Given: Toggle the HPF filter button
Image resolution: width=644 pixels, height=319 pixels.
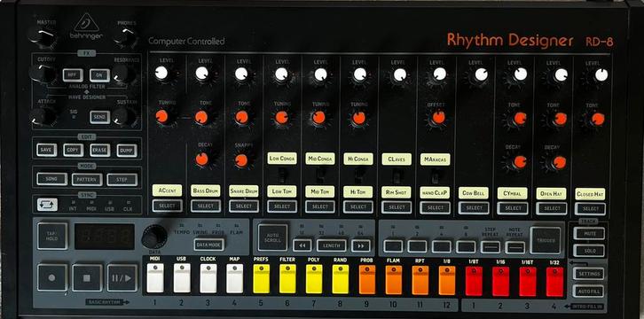Looking at the screenshot, I should (73, 75).
